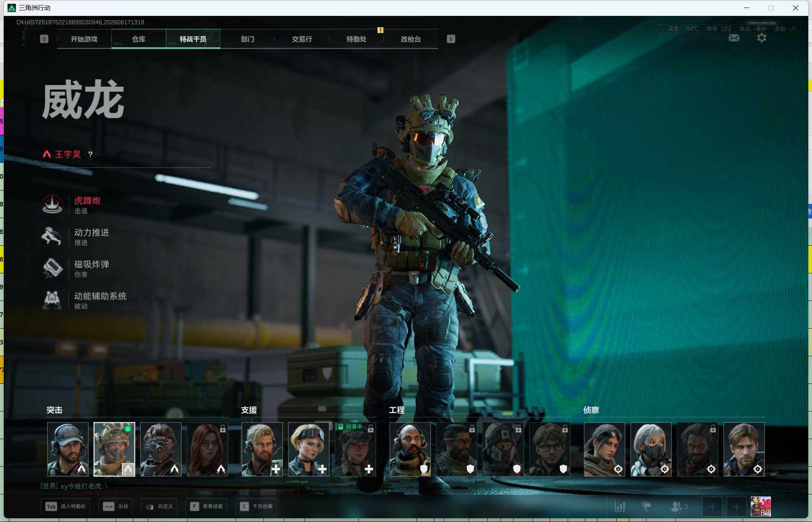Image resolution: width=812 pixels, height=522 pixels.
Task: Select the 动力推进 skill icon
Action: pos(52,236)
